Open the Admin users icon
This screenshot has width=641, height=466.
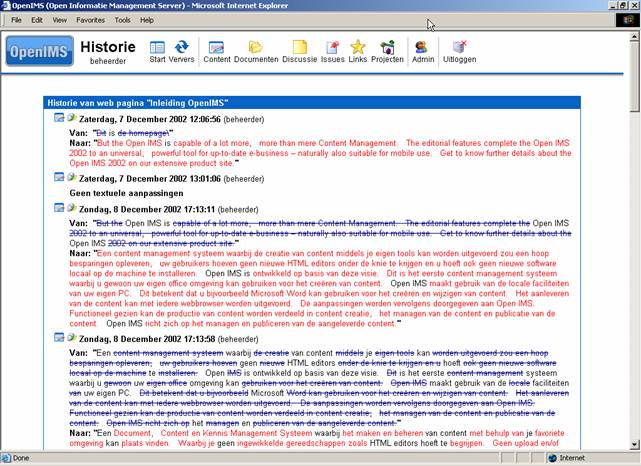point(421,47)
